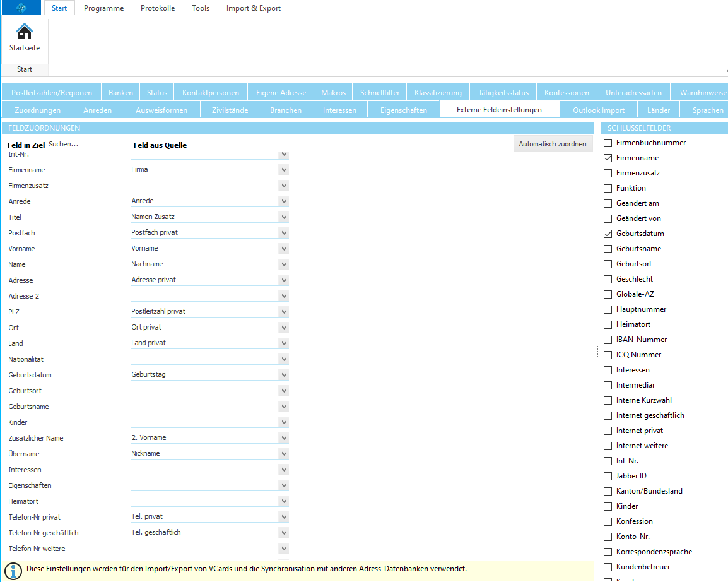Viewport: 728px width, 582px height.
Task: Switch to the Outlook Import tab
Action: point(598,110)
